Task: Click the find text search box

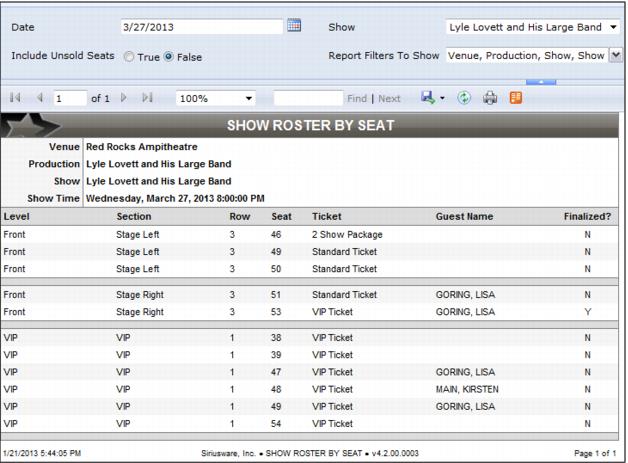Action: 307,99
